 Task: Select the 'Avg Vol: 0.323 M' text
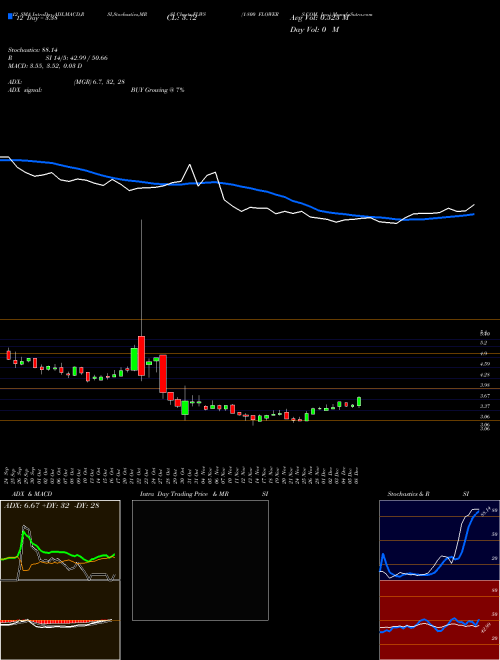click(319, 18)
